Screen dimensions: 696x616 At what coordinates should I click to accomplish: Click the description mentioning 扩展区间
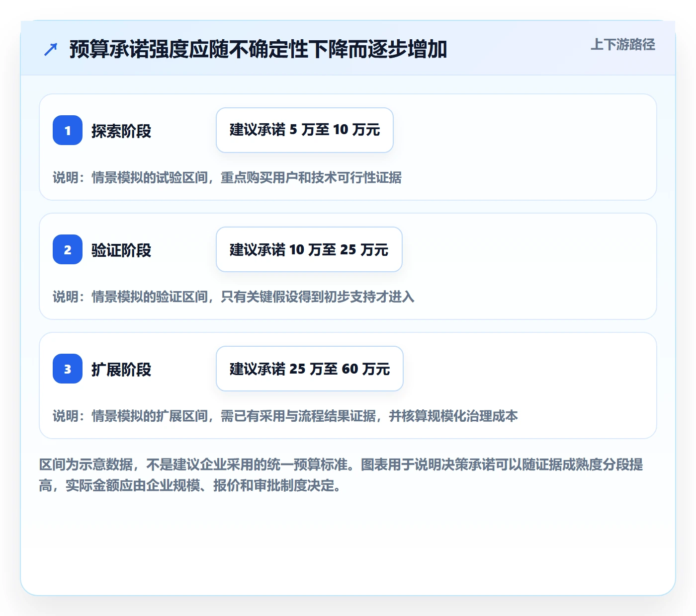pos(285,416)
